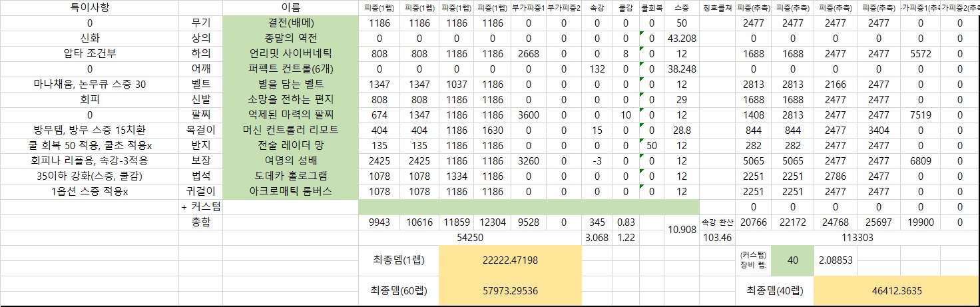Select the 언리밋 사이버네틱 name cell
This screenshot has width=980, height=307.
(290, 53)
